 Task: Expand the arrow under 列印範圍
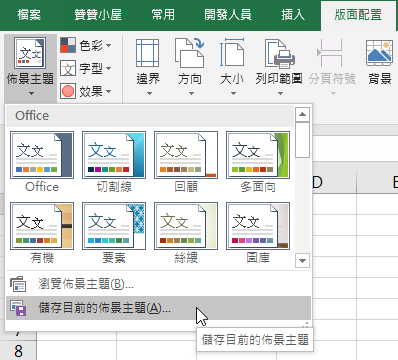tap(280, 94)
